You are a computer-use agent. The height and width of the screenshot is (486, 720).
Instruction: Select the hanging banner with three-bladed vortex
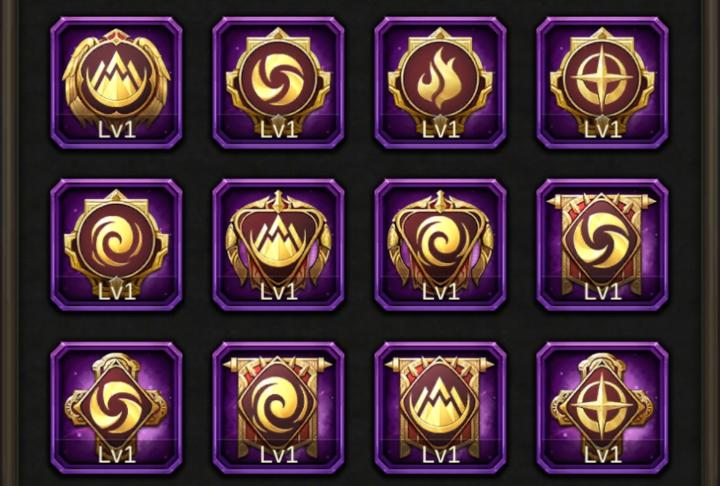[602, 245]
